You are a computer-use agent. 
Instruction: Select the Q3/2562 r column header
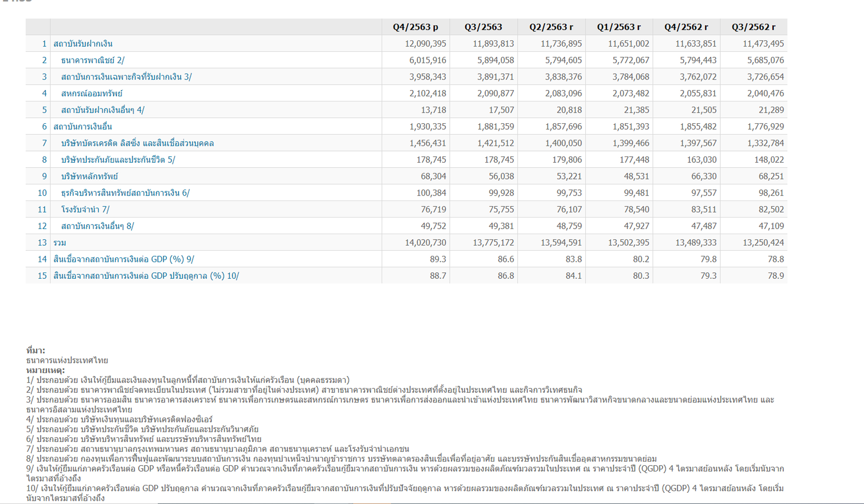[x=753, y=27]
